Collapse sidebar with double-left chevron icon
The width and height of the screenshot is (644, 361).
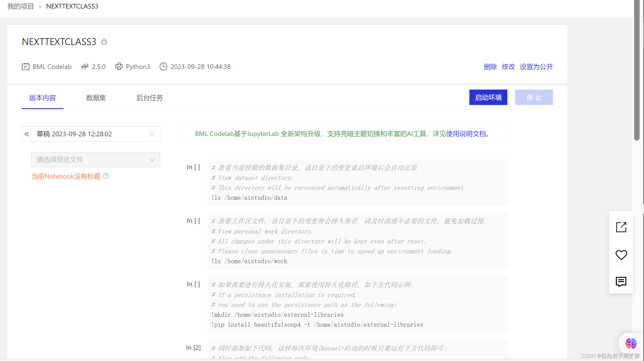[x=27, y=134]
